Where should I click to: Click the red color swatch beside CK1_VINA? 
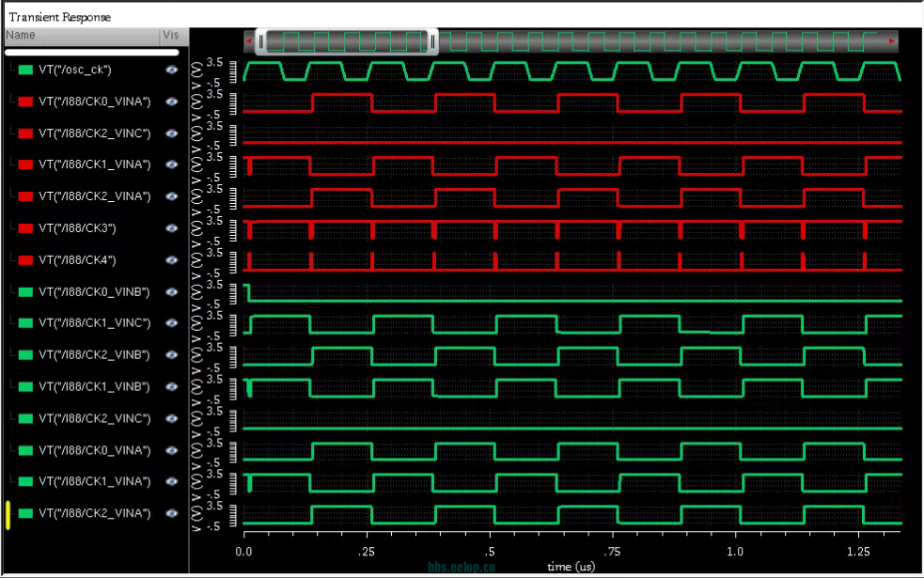25,165
